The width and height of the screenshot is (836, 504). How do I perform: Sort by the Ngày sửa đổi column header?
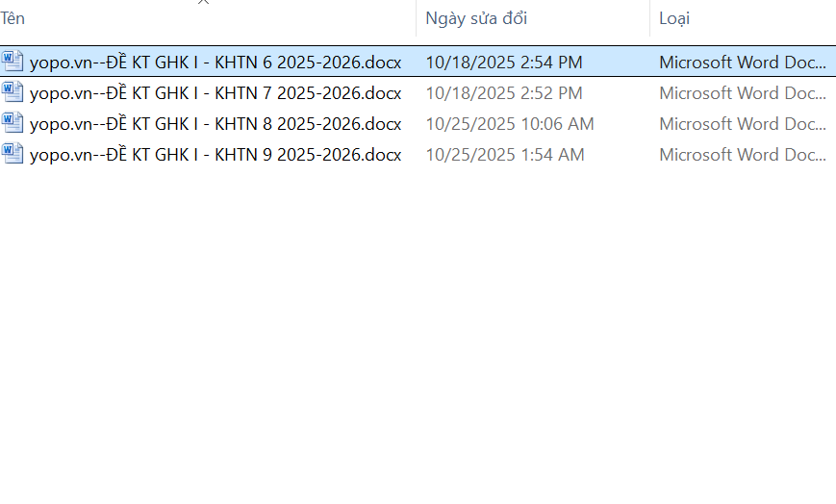[476, 18]
